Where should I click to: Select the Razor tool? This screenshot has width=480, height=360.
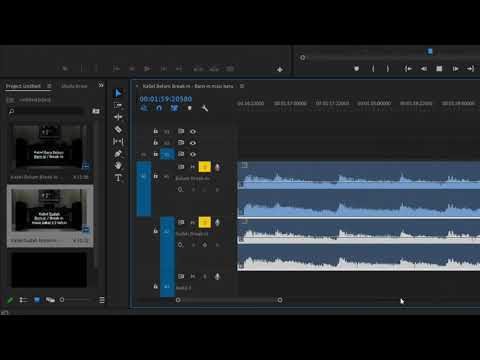118,129
